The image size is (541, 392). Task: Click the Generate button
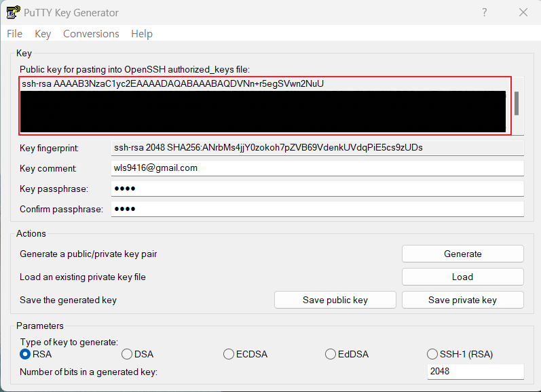(463, 254)
